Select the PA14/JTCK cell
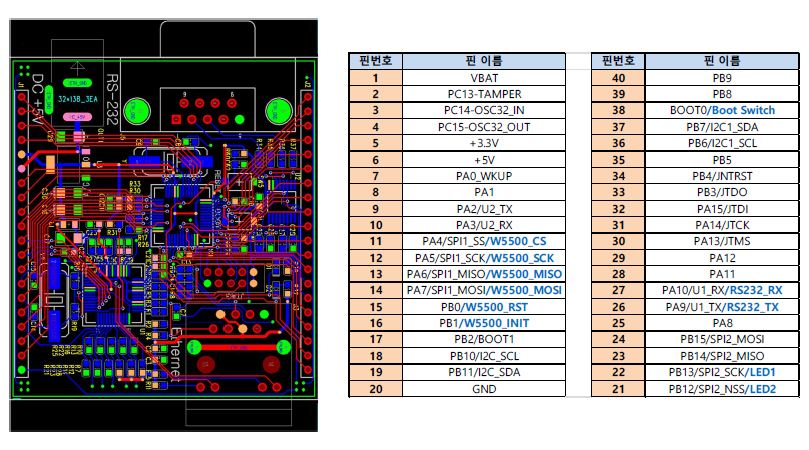The width and height of the screenshot is (809, 450). coord(722,225)
